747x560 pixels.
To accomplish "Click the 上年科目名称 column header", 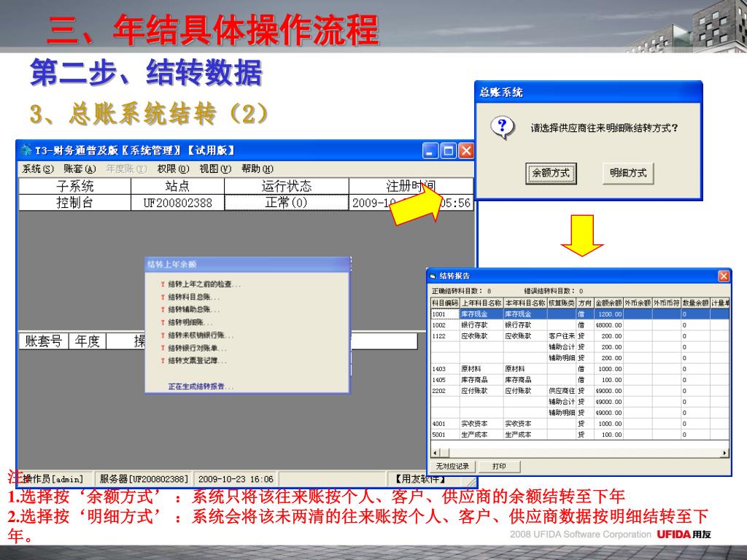I will (x=481, y=303).
